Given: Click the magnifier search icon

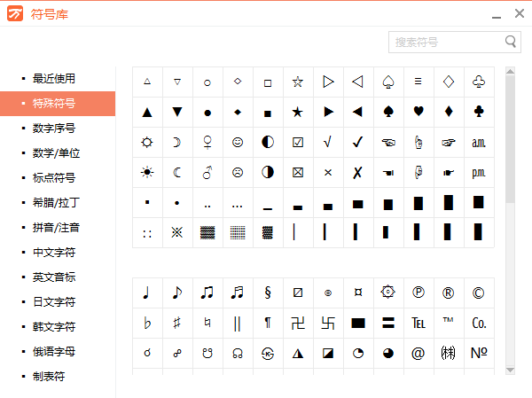Looking at the screenshot, I should tap(512, 42).
